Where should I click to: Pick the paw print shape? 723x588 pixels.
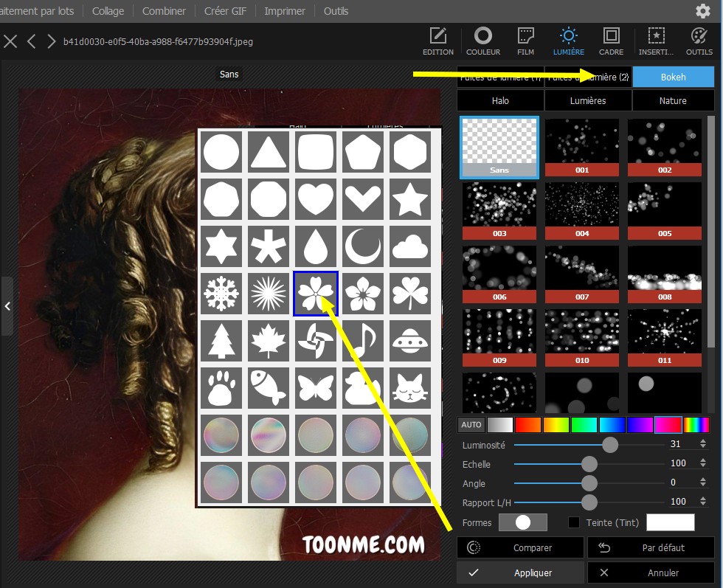click(221, 388)
